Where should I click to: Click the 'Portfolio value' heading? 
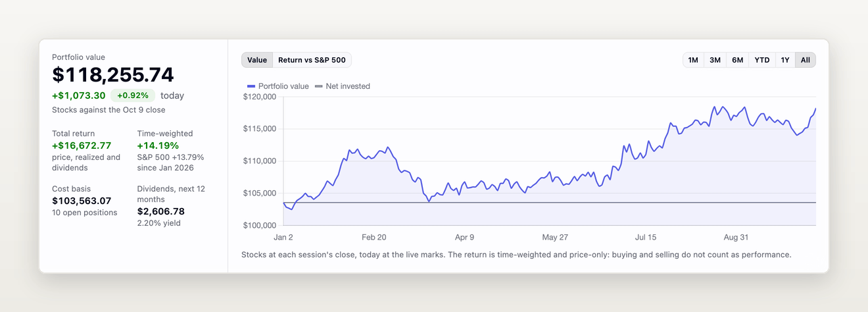tap(78, 57)
